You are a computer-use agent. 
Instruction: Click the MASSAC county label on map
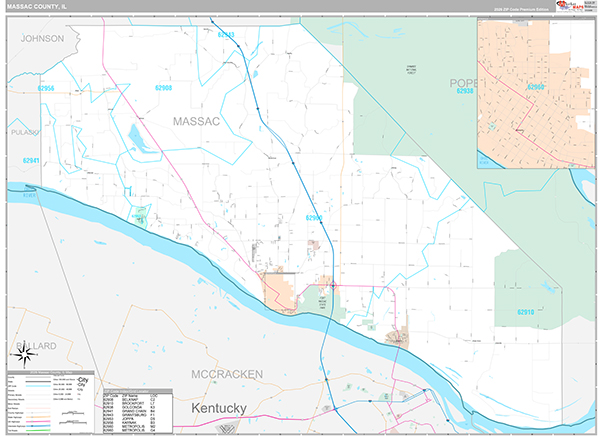coord(196,121)
